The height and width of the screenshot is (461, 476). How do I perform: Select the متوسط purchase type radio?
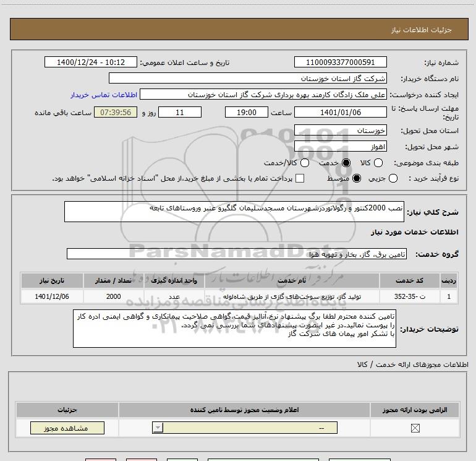(x=357, y=178)
